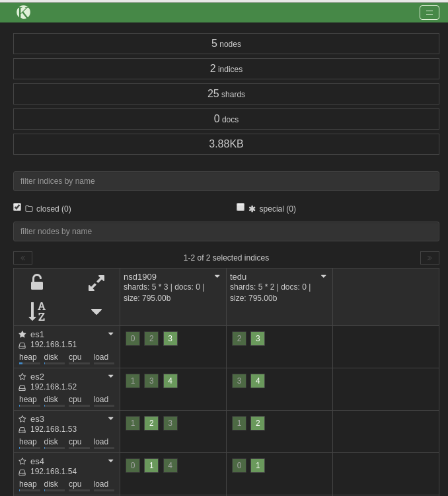Click the special asterisk icon

[x=252, y=209]
